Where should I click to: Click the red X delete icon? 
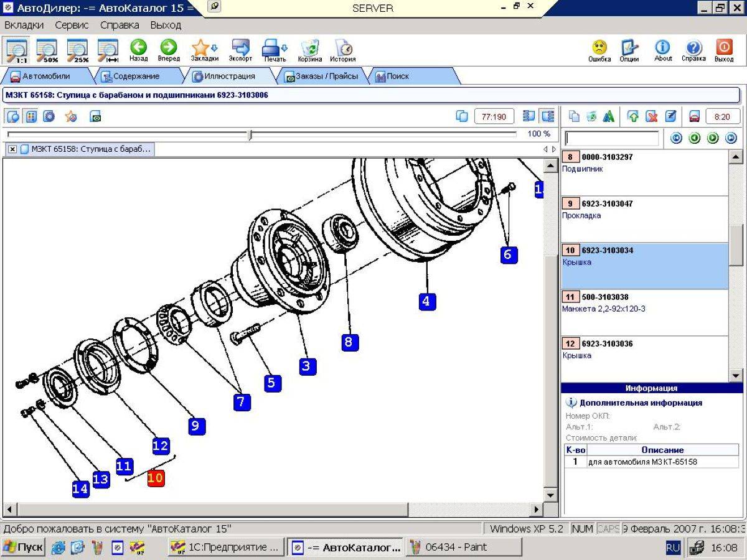click(x=652, y=116)
